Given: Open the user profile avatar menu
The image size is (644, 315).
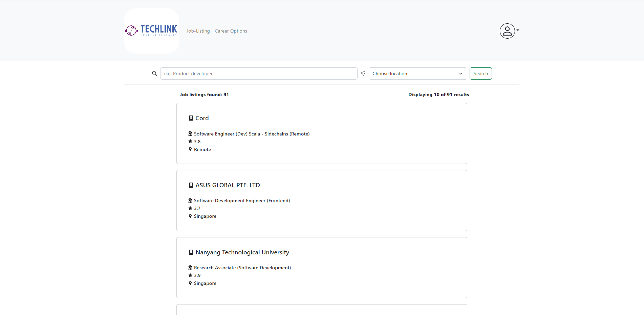Looking at the screenshot, I should pos(507,31).
